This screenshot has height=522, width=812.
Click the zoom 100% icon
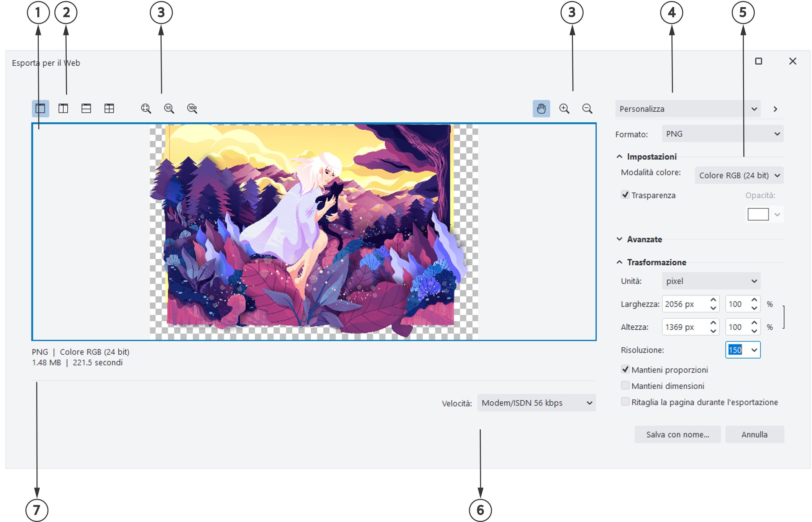click(192, 108)
